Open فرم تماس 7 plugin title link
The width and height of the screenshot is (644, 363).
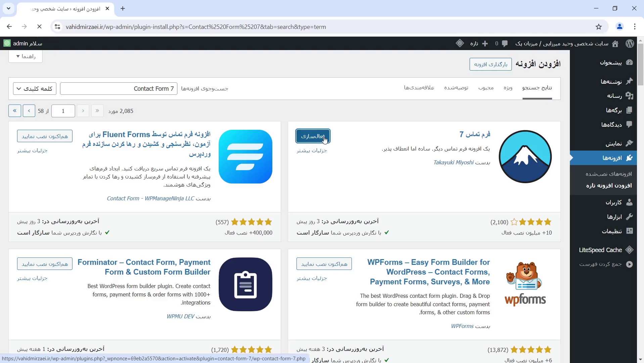point(475,134)
